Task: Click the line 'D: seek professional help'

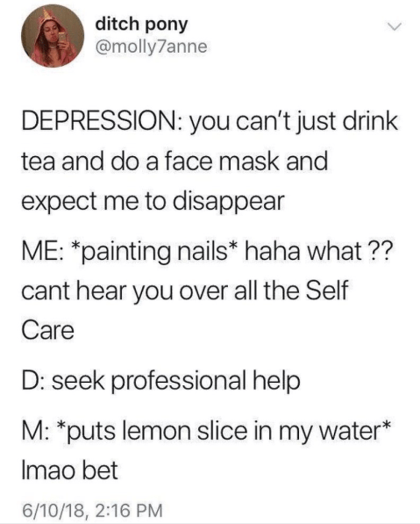Action: pyautogui.click(x=161, y=382)
